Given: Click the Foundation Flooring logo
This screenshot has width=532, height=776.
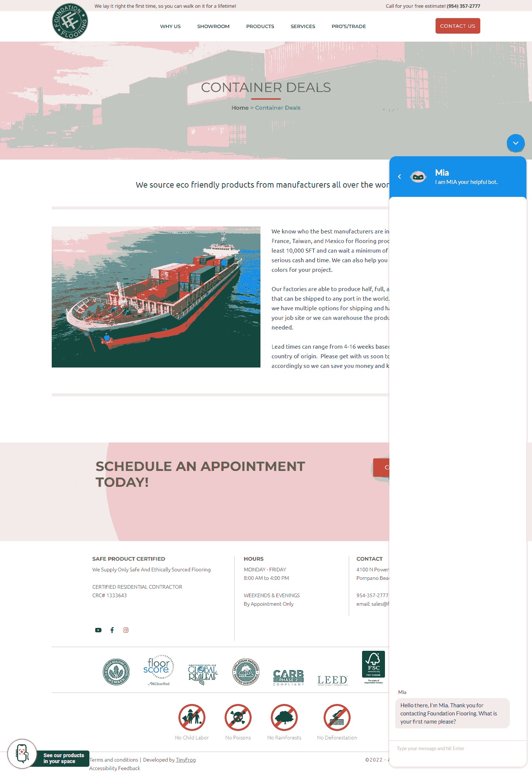Looking at the screenshot, I should [x=70, y=21].
